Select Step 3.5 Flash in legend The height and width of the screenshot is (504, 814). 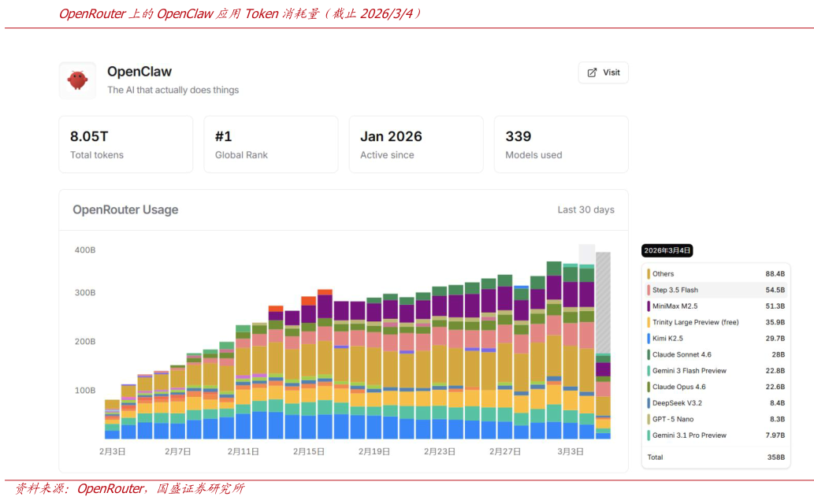(x=675, y=290)
